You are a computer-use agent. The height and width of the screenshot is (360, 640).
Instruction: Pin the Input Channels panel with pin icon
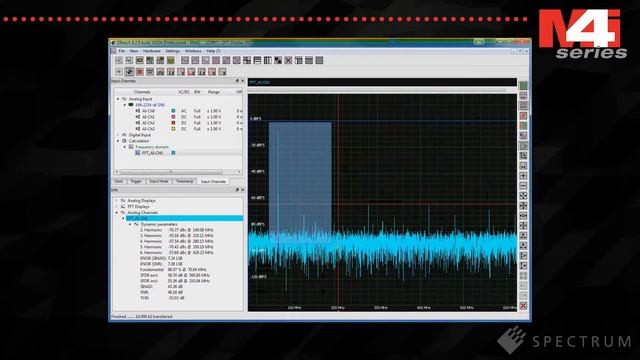point(237,81)
